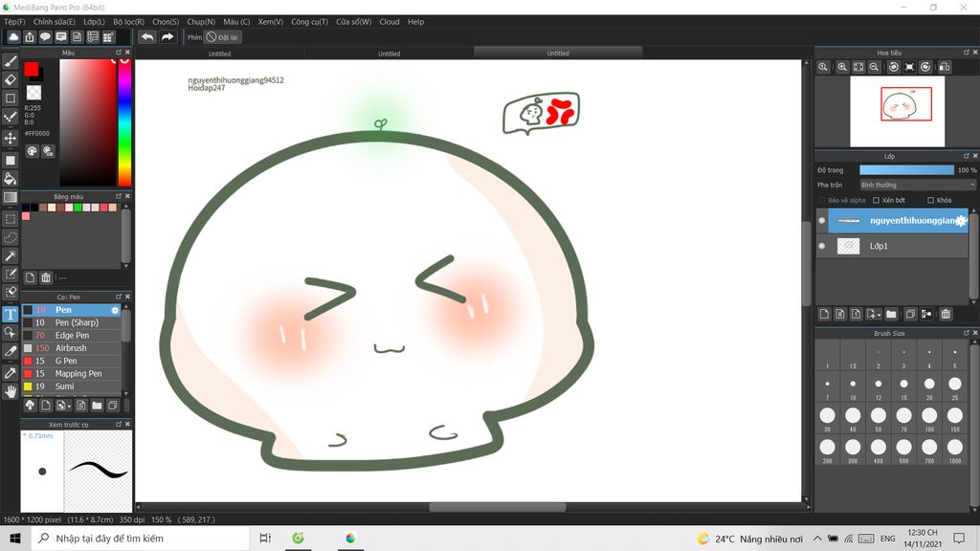Viewport: 980px width, 551px height.
Task: Click the red foreground color swatch
Action: 32,69
